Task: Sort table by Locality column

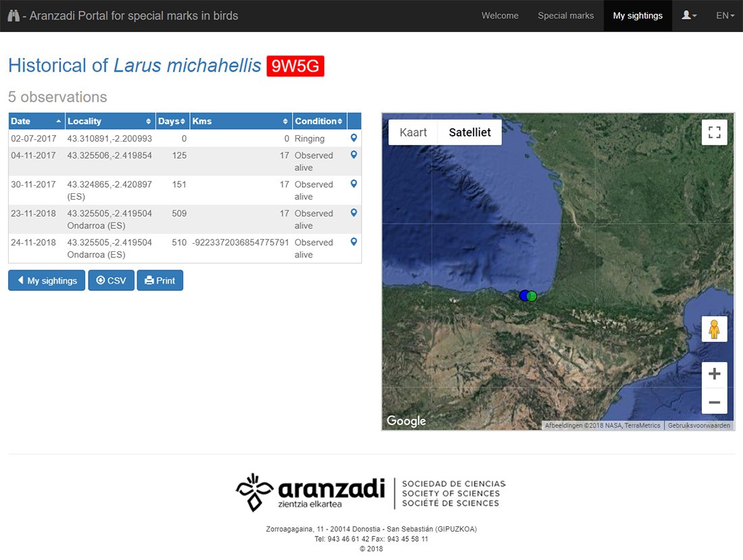Action: pyautogui.click(x=110, y=122)
